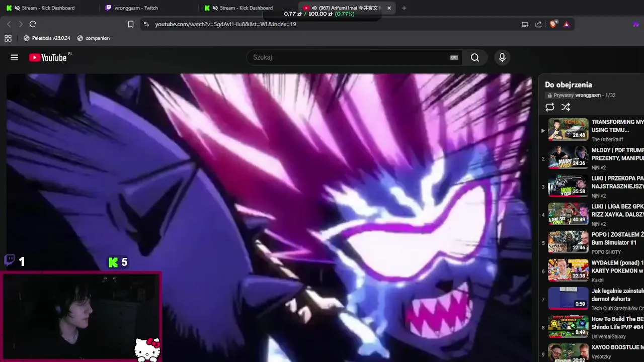
Task: Click the title 'Jak legalnie zainstalo... darmo! #shorts'
Action: pos(618,295)
